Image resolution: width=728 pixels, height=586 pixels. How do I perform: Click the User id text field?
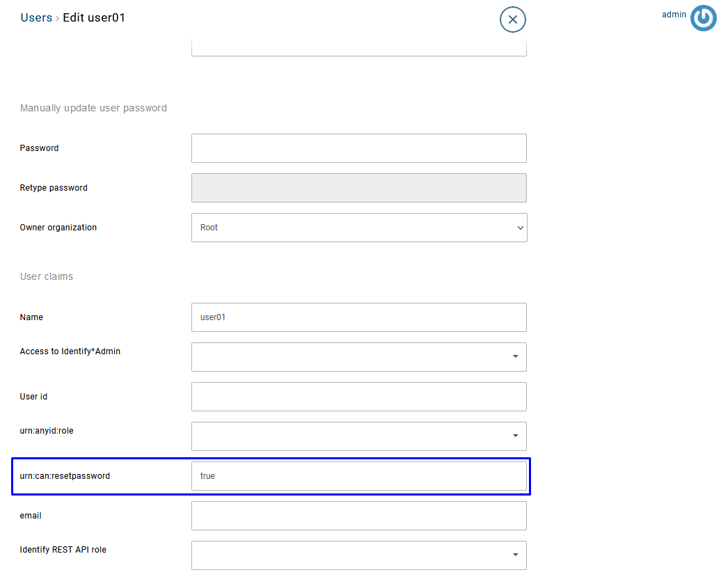(x=358, y=397)
